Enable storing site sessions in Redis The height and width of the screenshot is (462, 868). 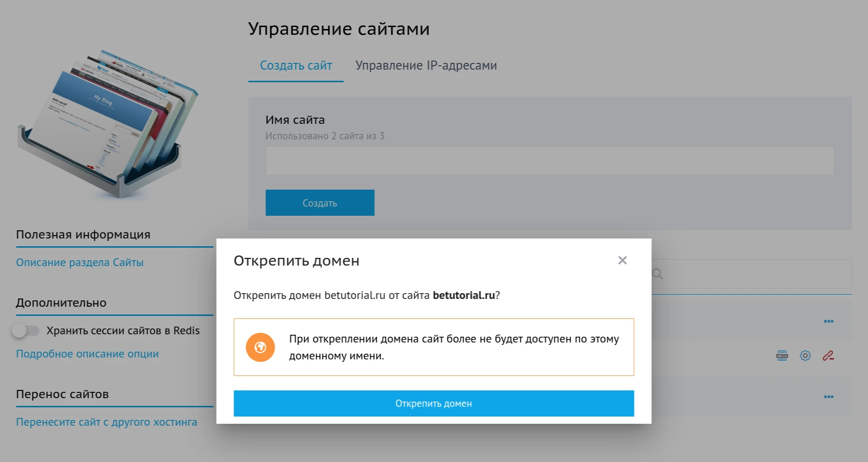(x=27, y=330)
